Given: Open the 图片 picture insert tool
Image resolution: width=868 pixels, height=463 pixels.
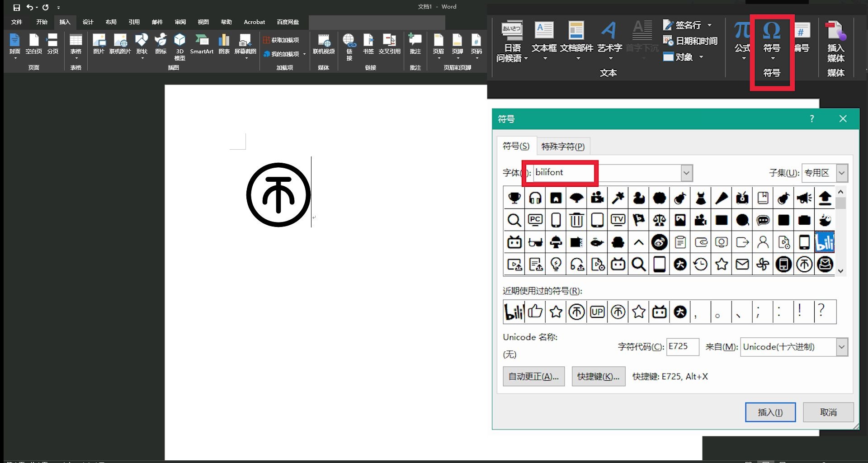Looking at the screenshot, I should coord(99,44).
